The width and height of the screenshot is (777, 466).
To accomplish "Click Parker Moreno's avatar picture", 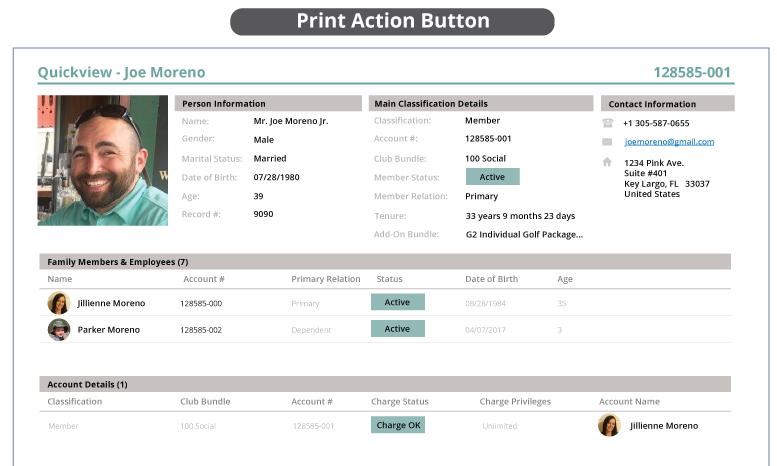I will coord(58,329).
